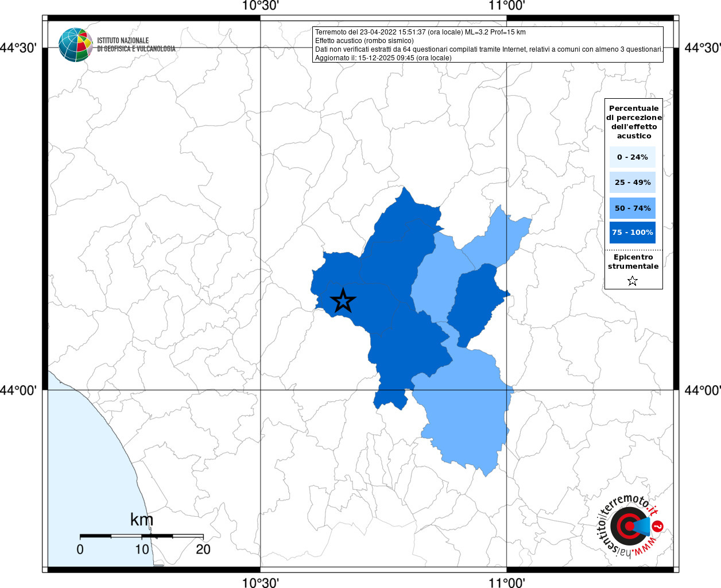The image size is (721, 588).
Task: Click the scale bar value 20
Action: [x=203, y=549]
